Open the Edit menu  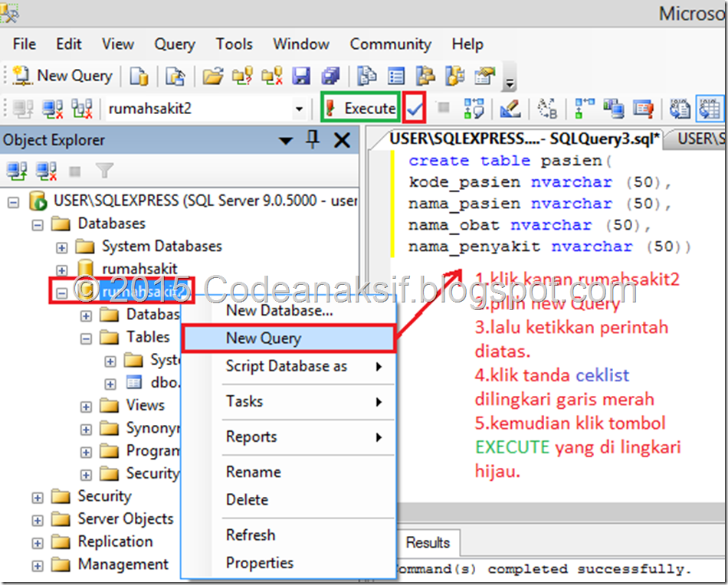69,44
